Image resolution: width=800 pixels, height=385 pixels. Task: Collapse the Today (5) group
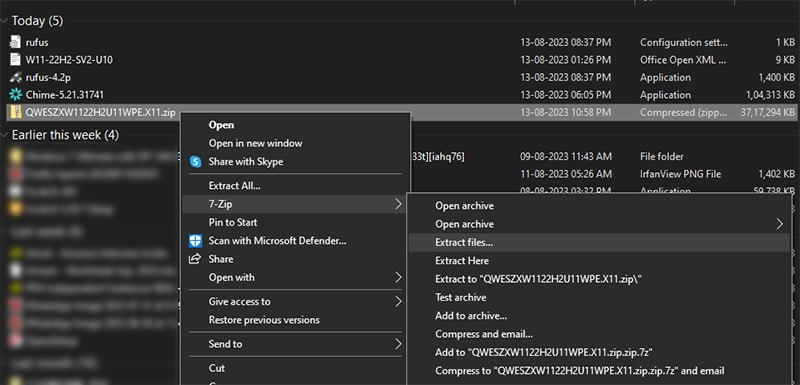click(x=5, y=21)
